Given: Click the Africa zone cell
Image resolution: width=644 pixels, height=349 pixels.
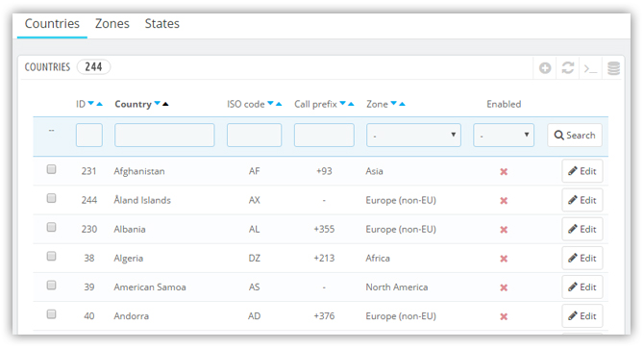Looking at the screenshot, I should 378,259.
